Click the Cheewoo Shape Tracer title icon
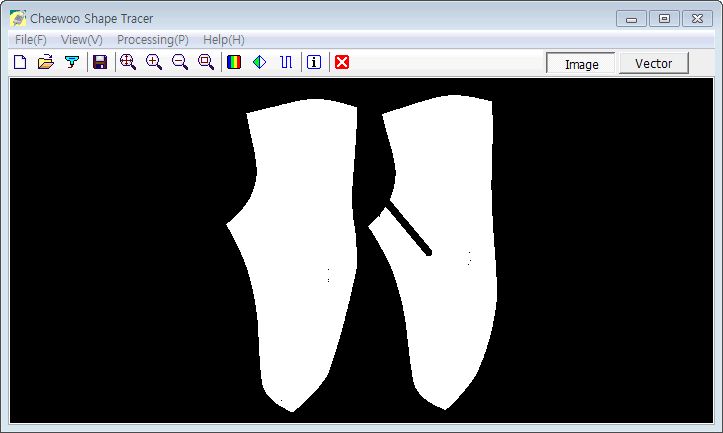The width and height of the screenshot is (723, 433). coord(18,18)
